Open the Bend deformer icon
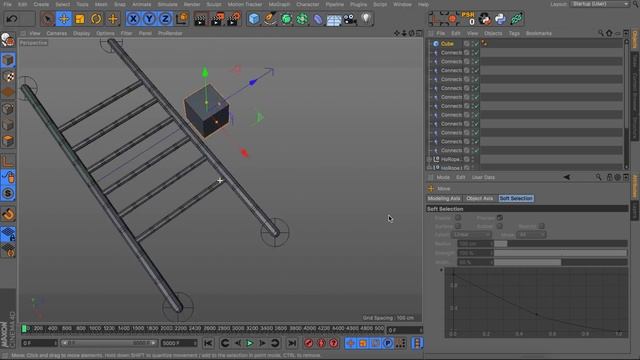Viewport: 640px width, 360px height. point(318,19)
